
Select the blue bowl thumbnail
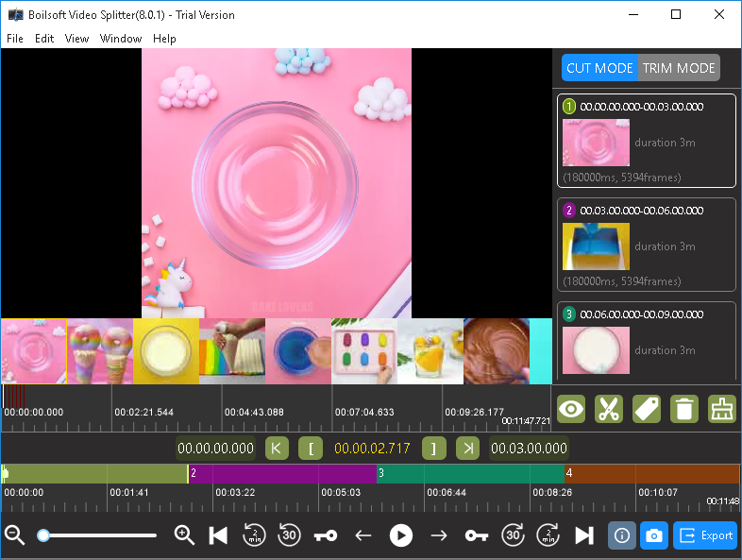tap(298, 351)
